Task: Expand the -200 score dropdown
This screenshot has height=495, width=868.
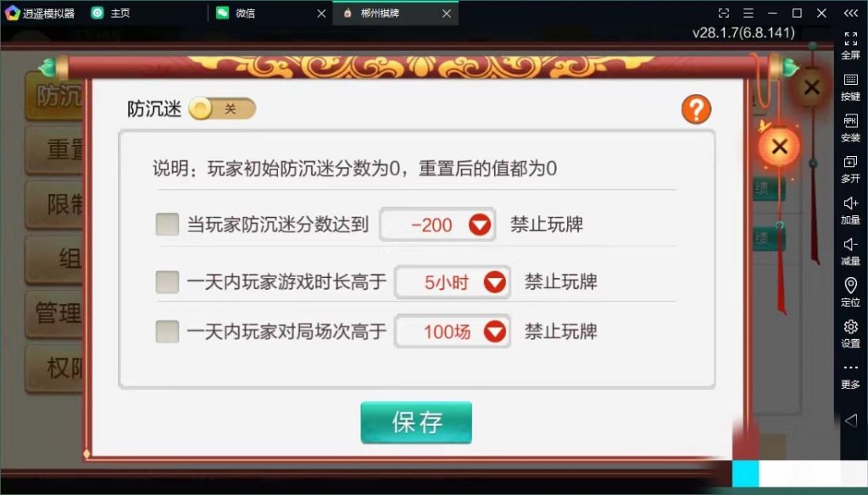Action: pos(437,225)
